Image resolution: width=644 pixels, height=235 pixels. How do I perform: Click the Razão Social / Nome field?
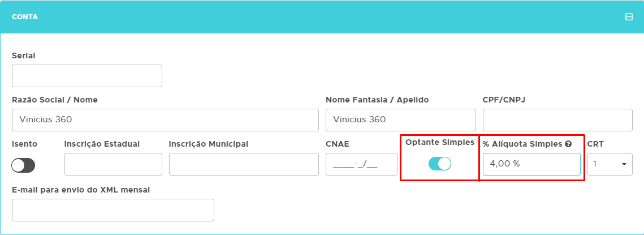pos(165,120)
